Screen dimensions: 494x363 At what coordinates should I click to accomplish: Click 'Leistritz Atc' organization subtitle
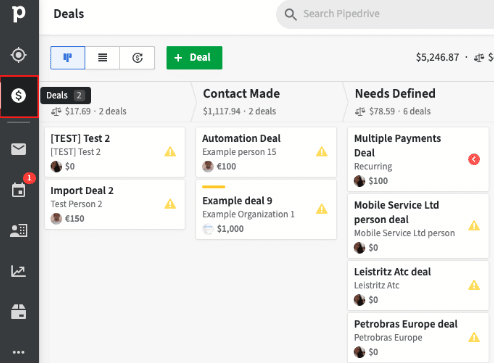(x=376, y=285)
